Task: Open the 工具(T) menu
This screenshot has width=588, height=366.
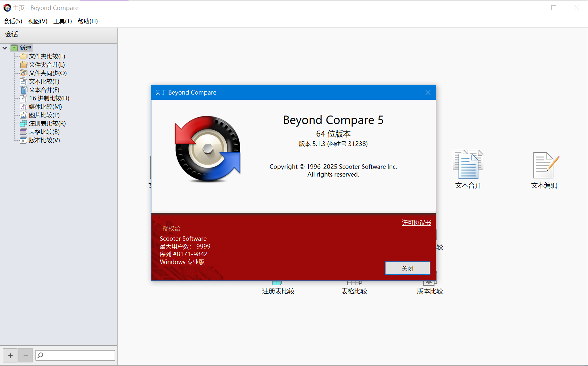Action: pyautogui.click(x=62, y=21)
